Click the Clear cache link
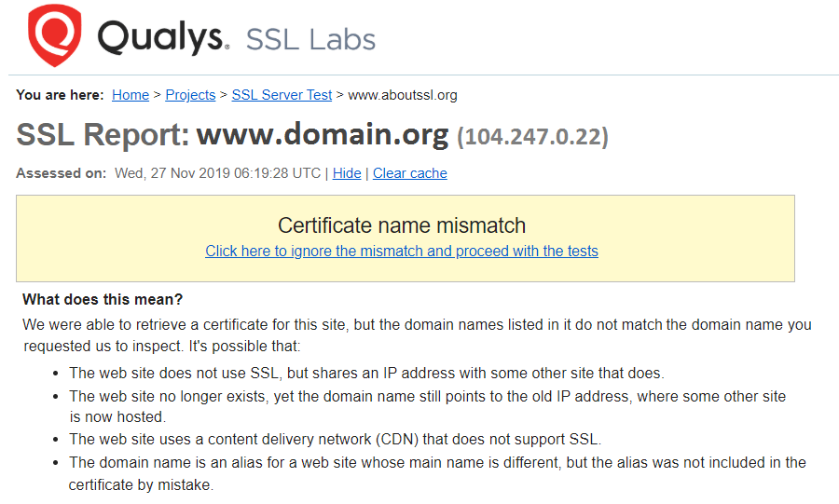839x504 pixels. 410,173
